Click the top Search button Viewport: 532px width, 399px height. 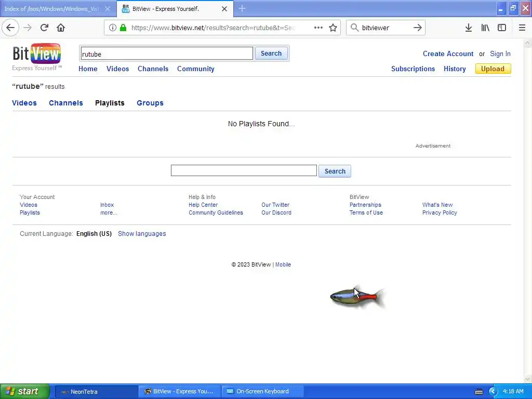[271, 54]
